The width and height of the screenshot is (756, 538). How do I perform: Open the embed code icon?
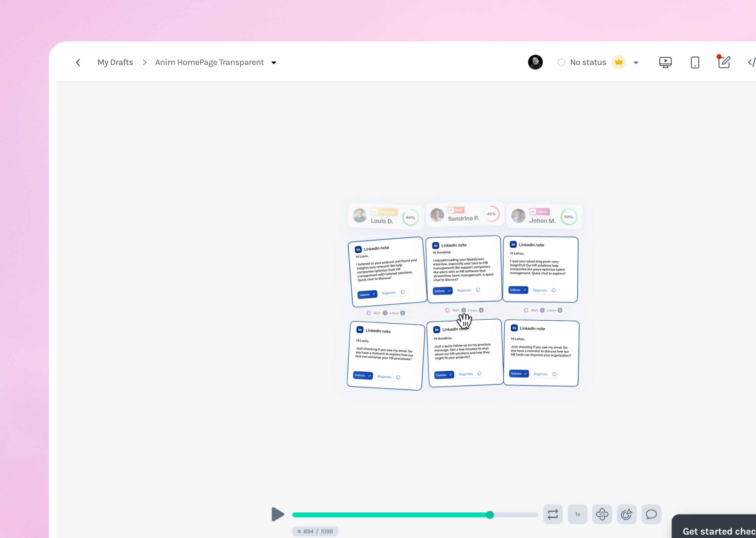tap(751, 62)
